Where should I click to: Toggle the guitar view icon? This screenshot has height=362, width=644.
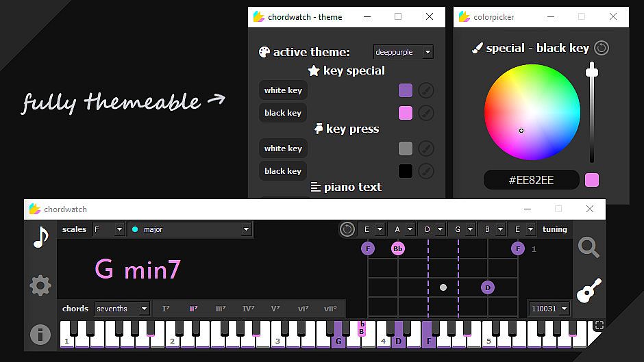point(589,291)
